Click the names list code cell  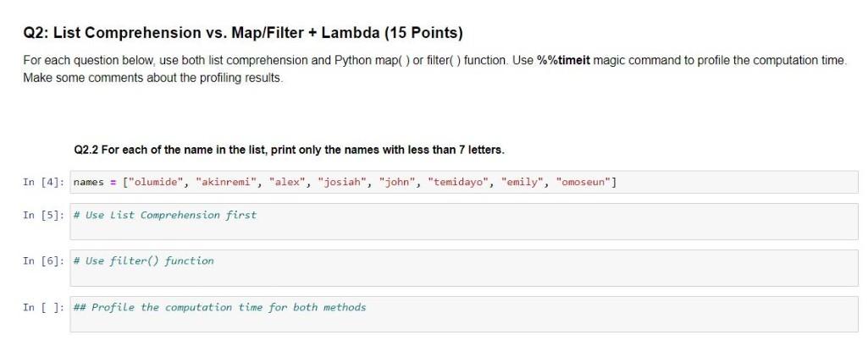(464, 183)
